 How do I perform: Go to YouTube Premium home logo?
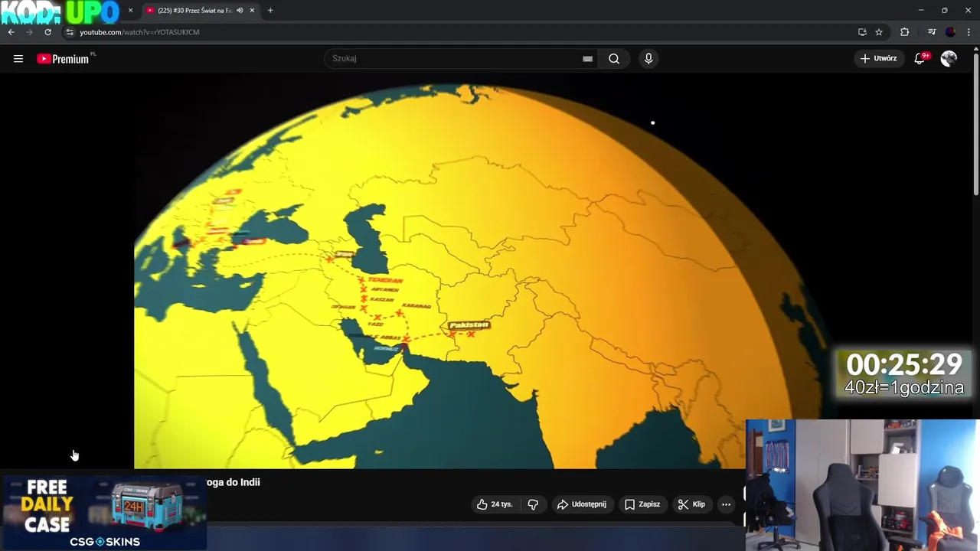pos(64,59)
